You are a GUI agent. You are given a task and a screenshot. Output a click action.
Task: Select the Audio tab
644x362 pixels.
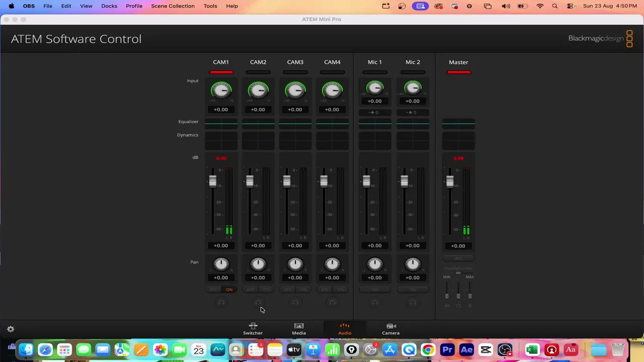pyautogui.click(x=345, y=329)
